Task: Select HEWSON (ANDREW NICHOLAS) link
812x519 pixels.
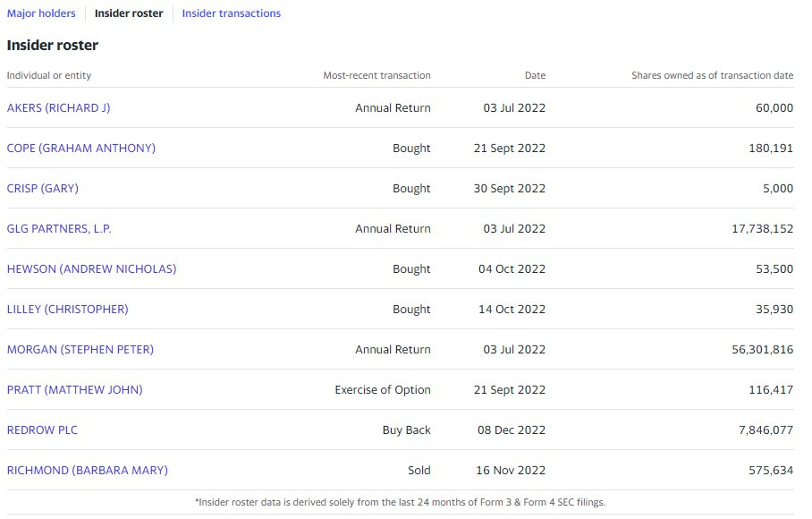Action: point(91,268)
